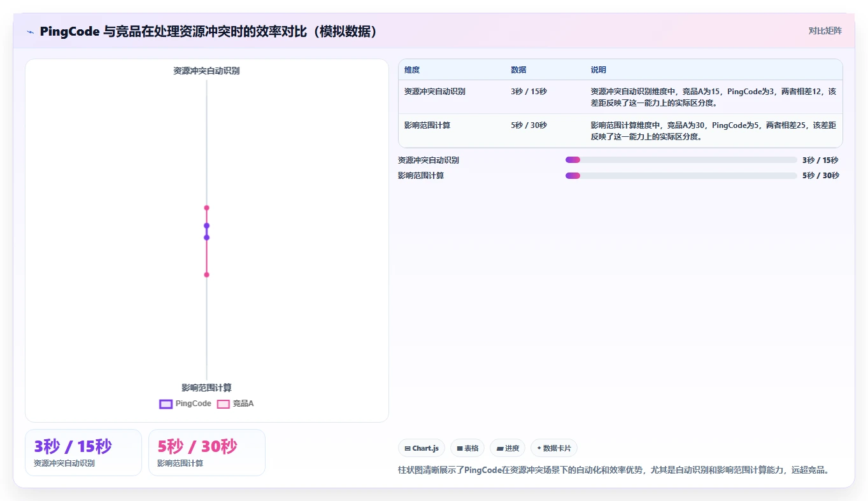Click the 表格 tag button
Image resolution: width=868 pixels, height=501 pixels.
pyautogui.click(x=467, y=448)
